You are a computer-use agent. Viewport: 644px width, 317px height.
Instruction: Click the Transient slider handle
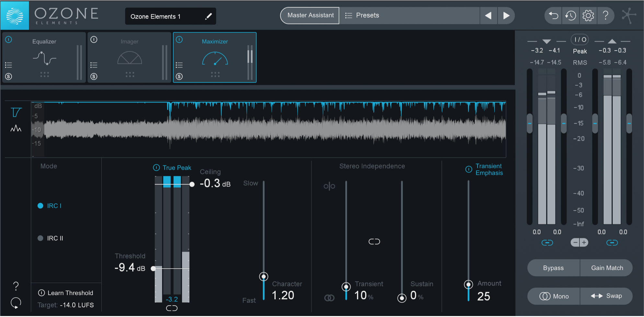[x=346, y=287]
